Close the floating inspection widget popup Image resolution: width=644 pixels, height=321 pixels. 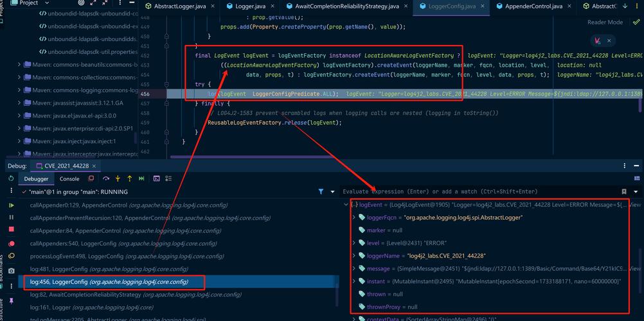609,40
